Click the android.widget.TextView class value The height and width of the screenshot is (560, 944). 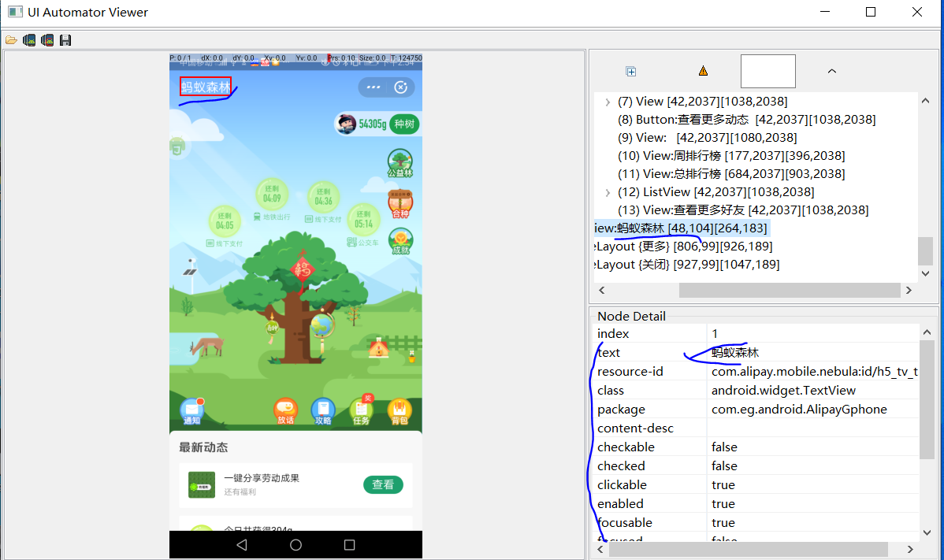pyautogui.click(x=783, y=391)
